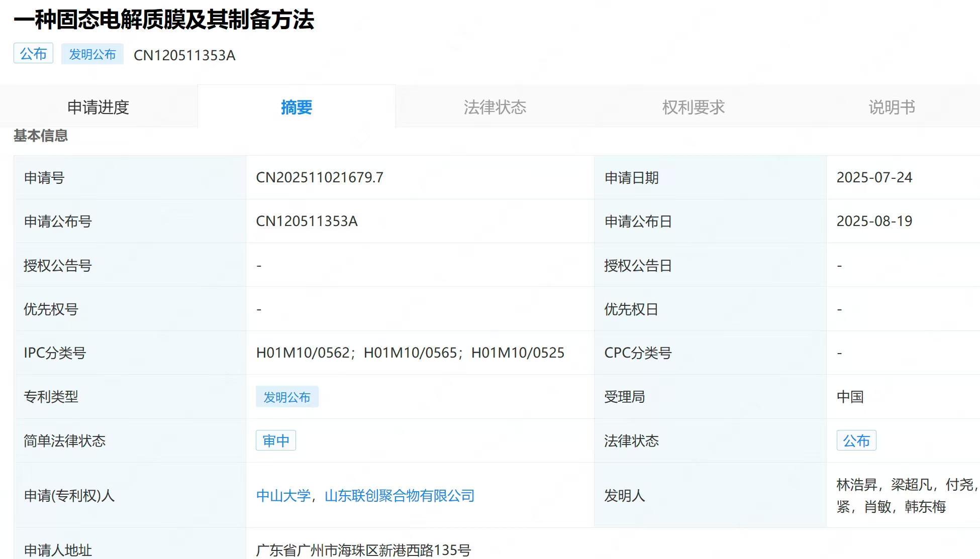Select CN120511353A in 申请公布号 row
Image resolution: width=980 pixels, height=559 pixels.
(307, 221)
